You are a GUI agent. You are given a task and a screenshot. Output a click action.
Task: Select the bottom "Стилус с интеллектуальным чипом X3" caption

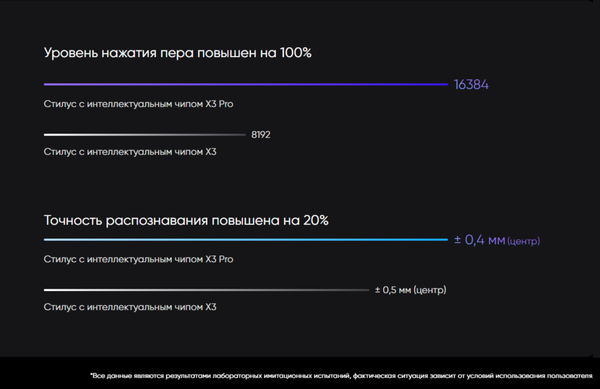[x=130, y=307]
